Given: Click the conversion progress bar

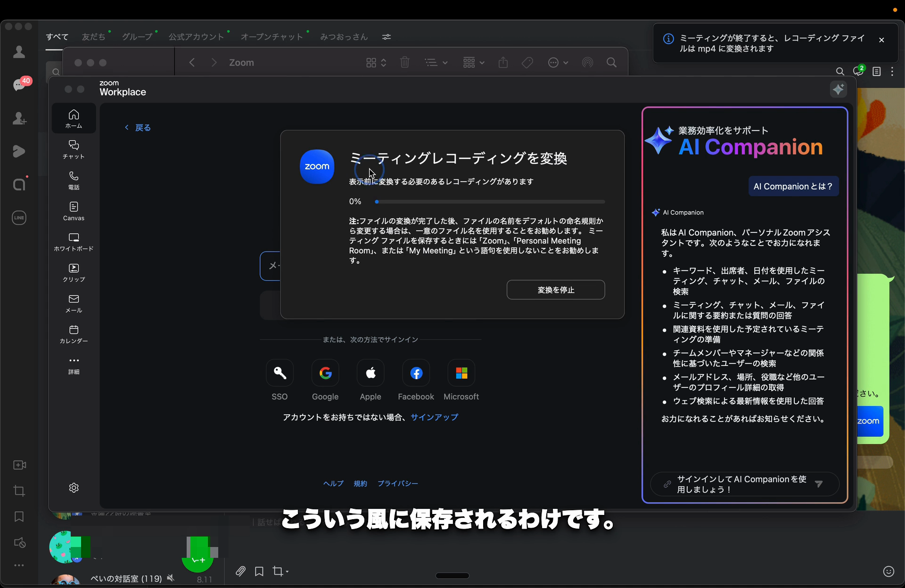Looking at the screenshot, I should click(490, 202).
